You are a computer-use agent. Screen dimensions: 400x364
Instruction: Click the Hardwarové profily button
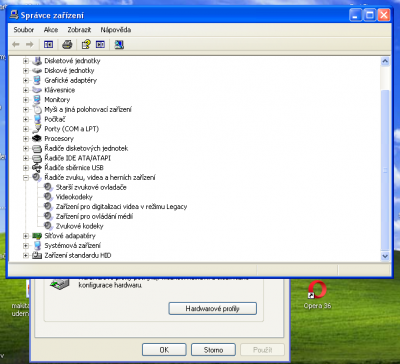pos(213,309)
